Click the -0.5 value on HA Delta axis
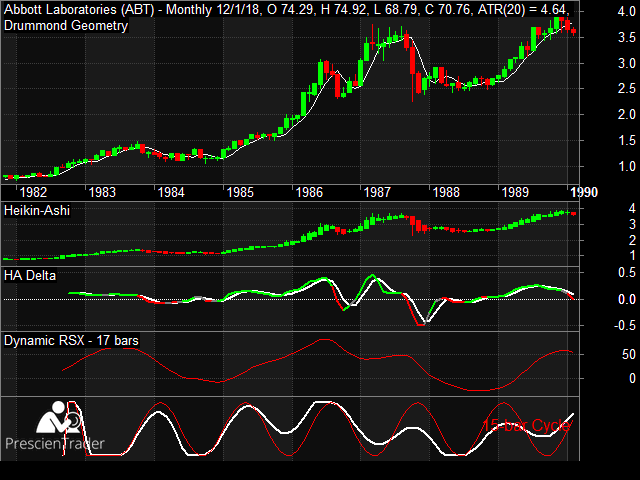 point(625,325)
